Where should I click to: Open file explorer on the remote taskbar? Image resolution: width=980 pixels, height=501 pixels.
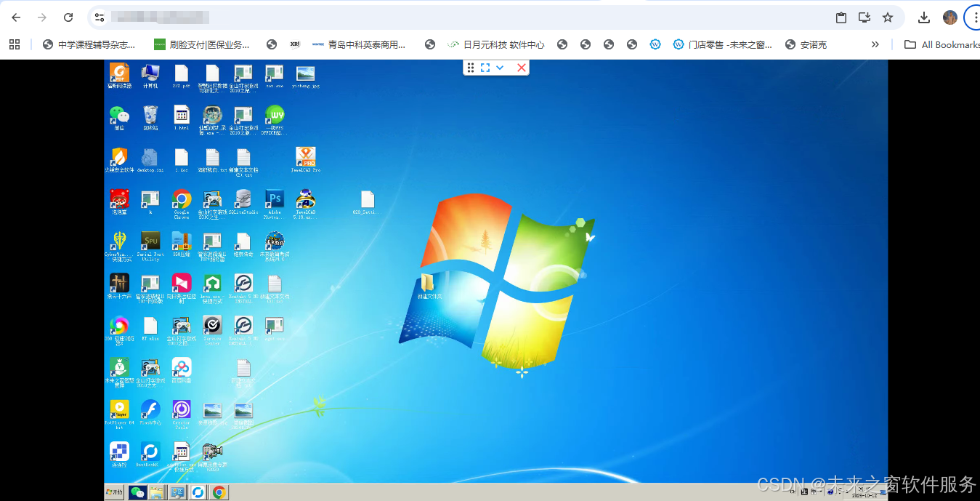point(156,492)
